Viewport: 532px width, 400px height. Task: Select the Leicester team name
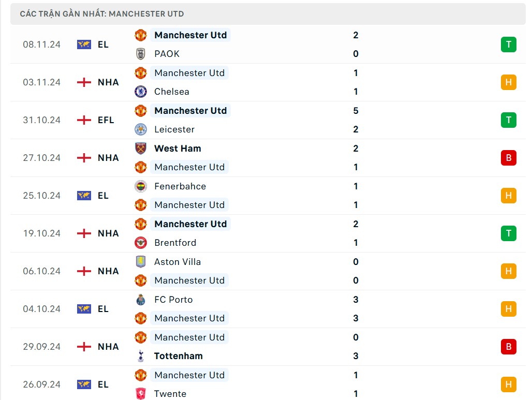[174, 129]
